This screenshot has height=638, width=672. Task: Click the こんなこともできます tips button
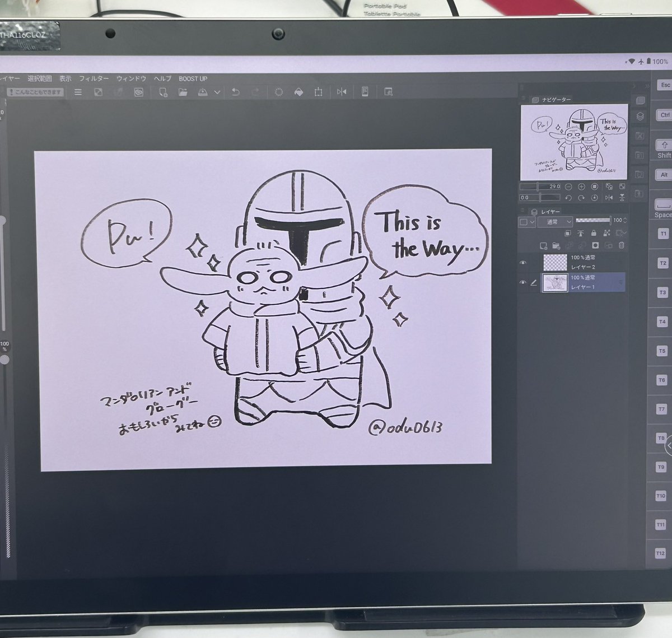35,92
